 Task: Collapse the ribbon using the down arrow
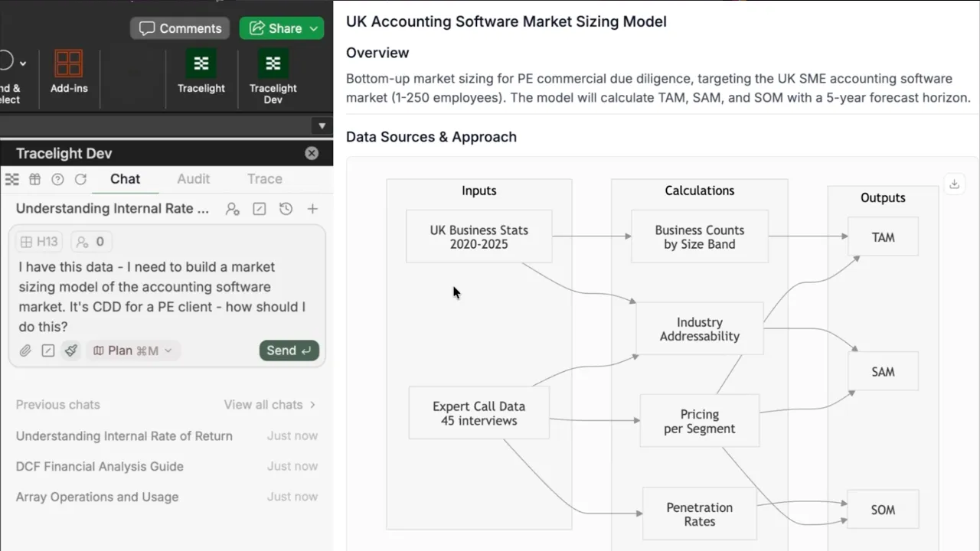point(322,126)
